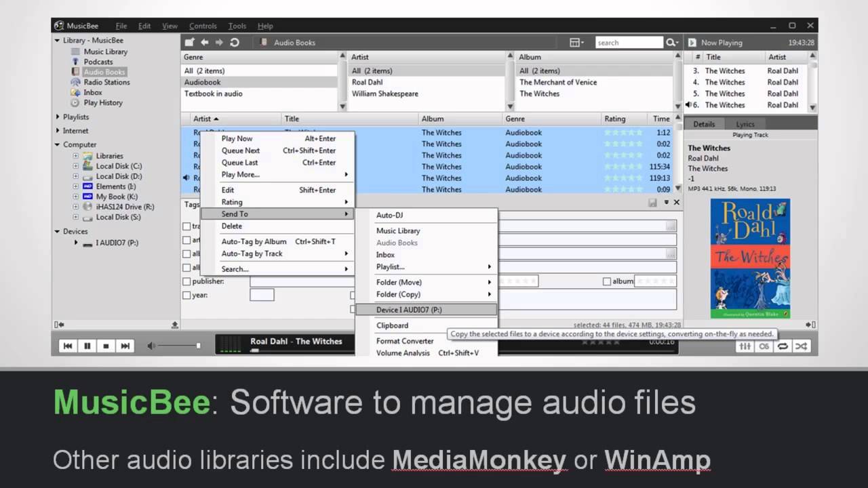
Task: Click the refresh icon in the toolbar
Action: pos(235,42)
